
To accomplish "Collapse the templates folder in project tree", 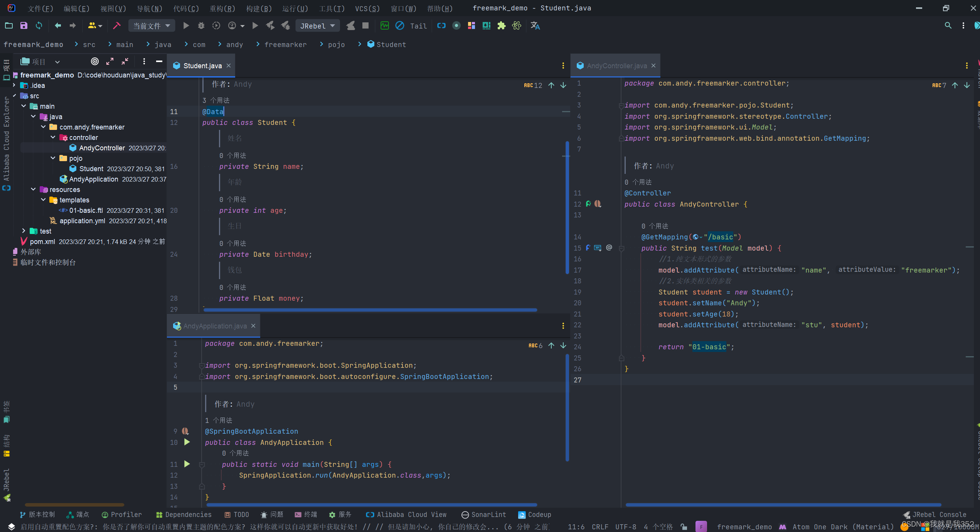I will click(x=43, y=200).
